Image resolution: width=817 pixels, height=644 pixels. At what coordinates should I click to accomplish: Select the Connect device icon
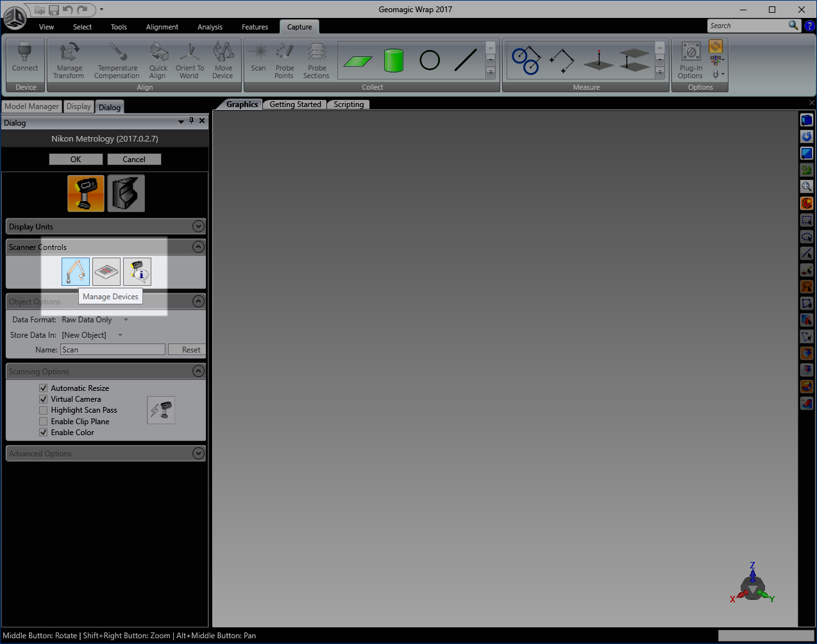point(24,60)
